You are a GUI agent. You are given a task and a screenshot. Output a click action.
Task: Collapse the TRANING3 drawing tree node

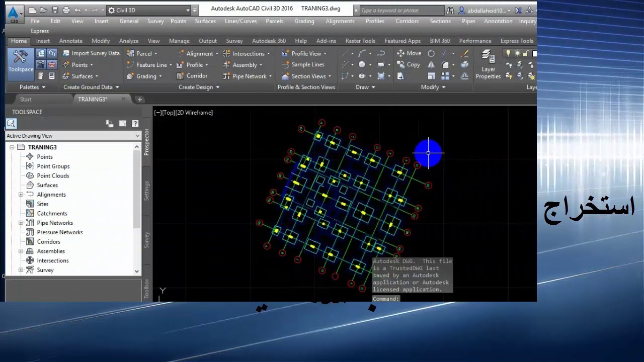point(12,147)
